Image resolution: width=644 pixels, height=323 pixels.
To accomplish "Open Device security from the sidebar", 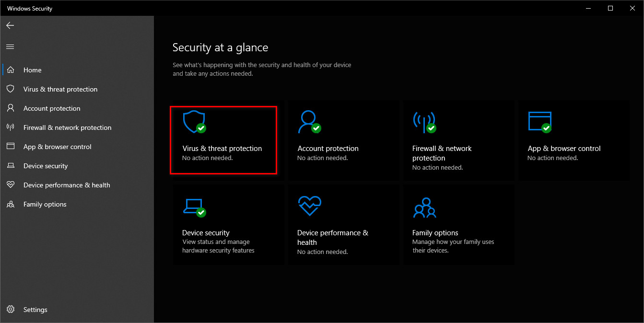I will point(46,166).
